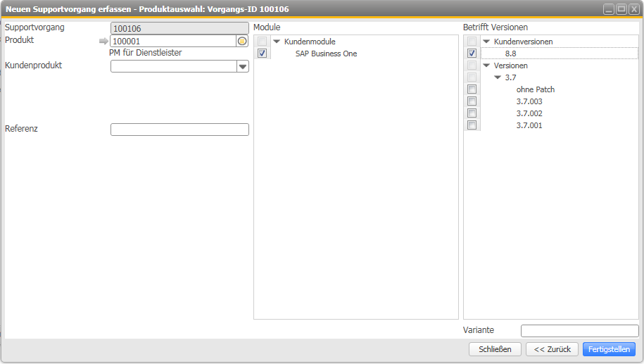Open the Produkt selection list icon
The image size is (644, 364).
click(242, 42)
